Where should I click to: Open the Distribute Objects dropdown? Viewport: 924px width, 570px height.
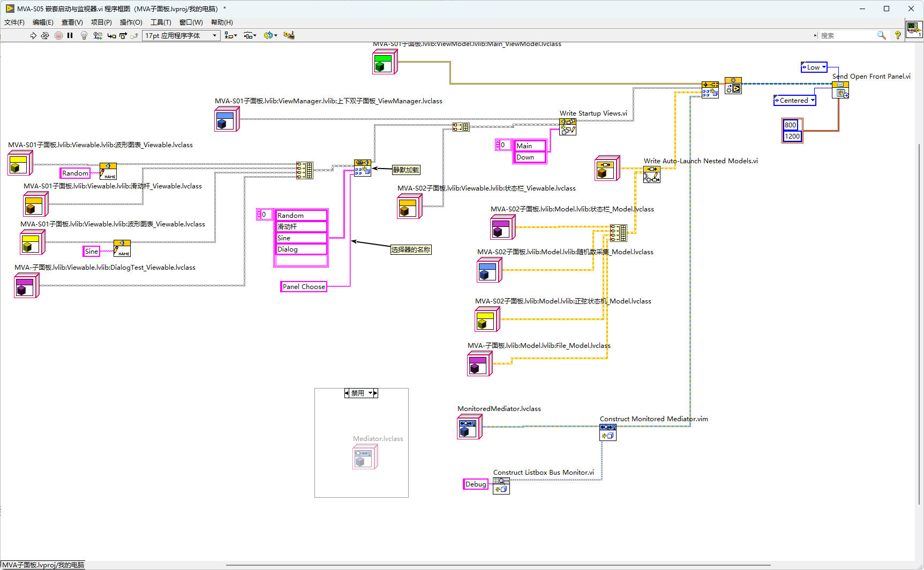click(x=250, y=35)
